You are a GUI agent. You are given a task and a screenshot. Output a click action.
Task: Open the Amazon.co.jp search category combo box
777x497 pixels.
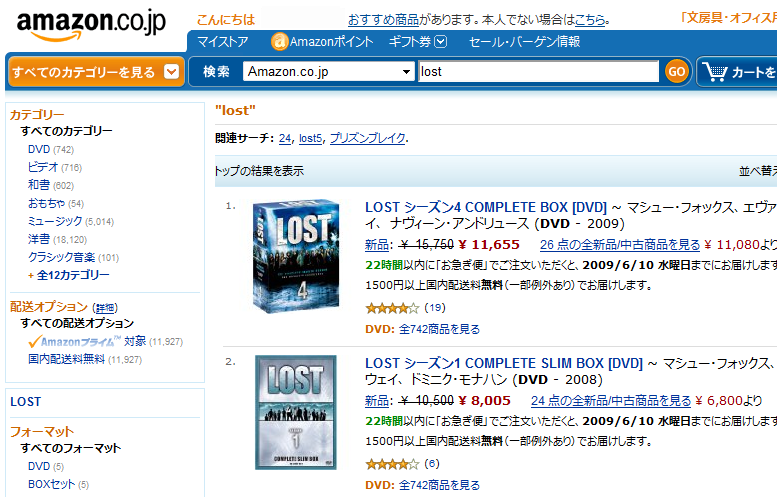click(328, 72)
